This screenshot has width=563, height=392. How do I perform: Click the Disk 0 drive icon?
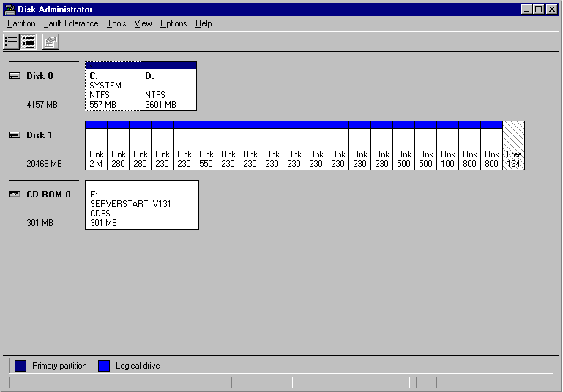tap(15, 76)
